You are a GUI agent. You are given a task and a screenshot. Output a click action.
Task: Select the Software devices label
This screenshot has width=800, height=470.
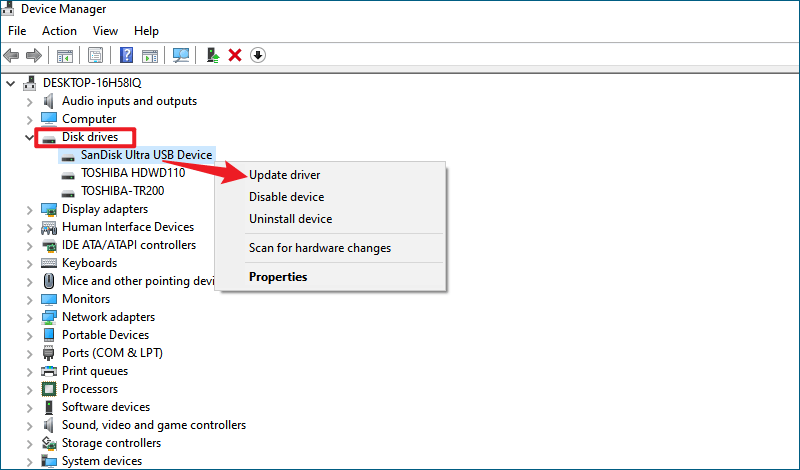pyautogui.click(x=106, y=407)
